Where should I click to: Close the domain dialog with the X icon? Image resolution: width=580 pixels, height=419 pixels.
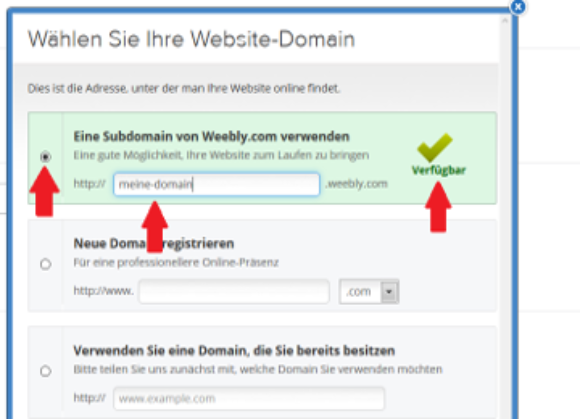pos(517,6)
